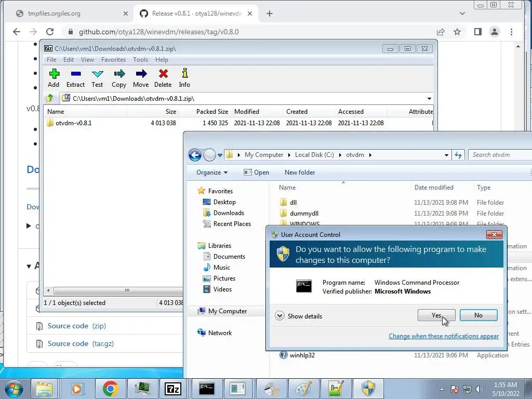Refresh the otvdm folder in Explorer
Screen dimensions: 532x399
click(458, 155)
